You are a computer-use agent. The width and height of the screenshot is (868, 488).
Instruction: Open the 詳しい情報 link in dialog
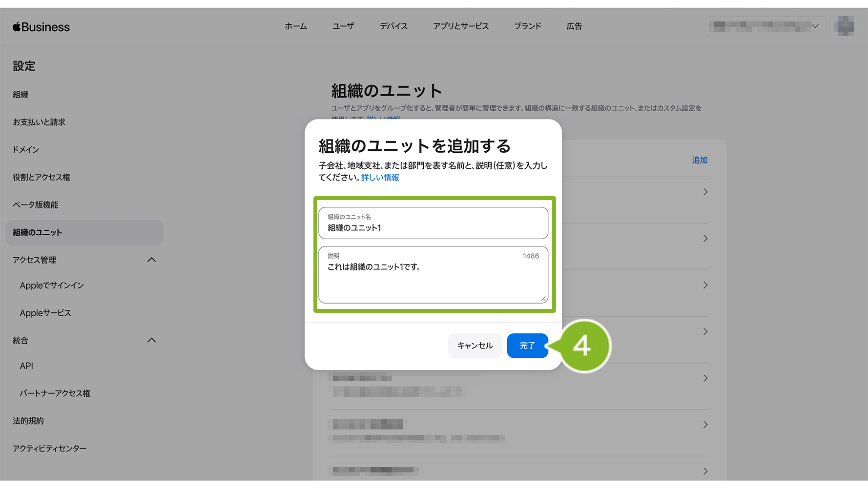380,178
